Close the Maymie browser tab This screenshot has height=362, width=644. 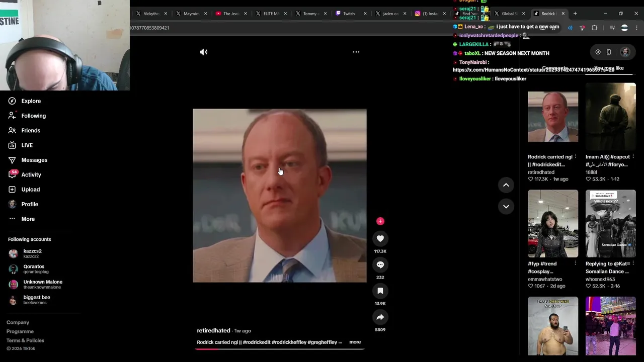tap(206, 14)
